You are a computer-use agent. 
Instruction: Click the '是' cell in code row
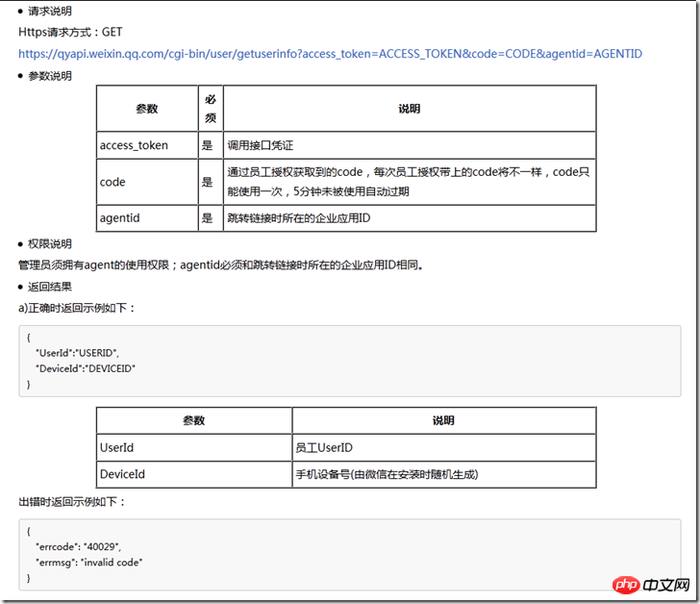click(211, 182)
